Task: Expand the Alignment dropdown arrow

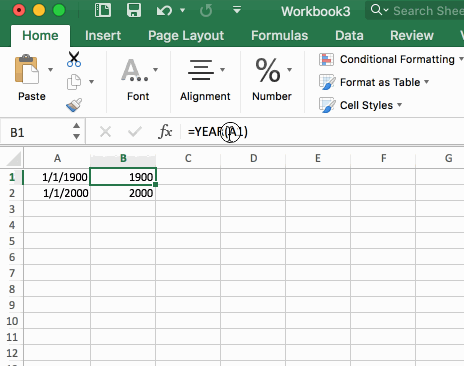Action: point(222,70)
